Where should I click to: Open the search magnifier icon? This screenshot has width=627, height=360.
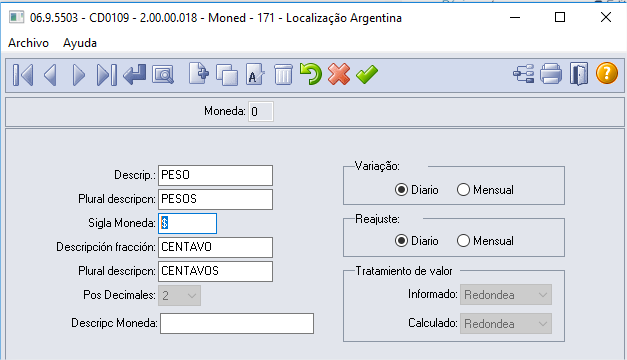point(163,75)
